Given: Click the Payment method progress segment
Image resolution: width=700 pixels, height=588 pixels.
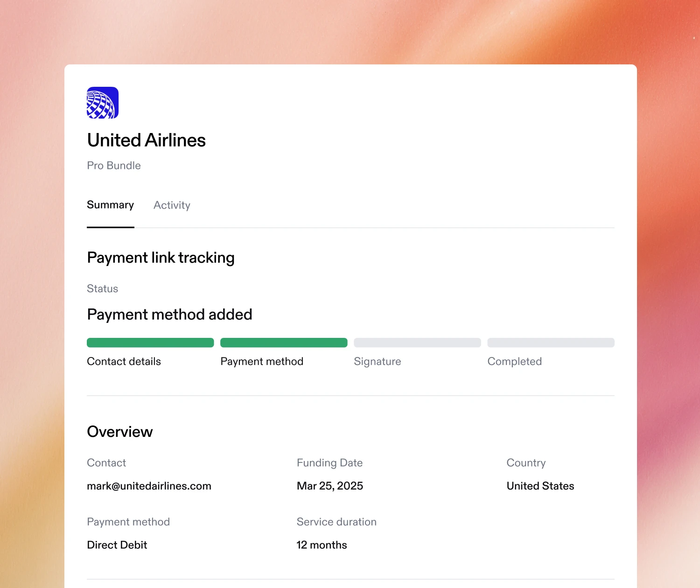Looking at the screenshot, I should 284,343.
